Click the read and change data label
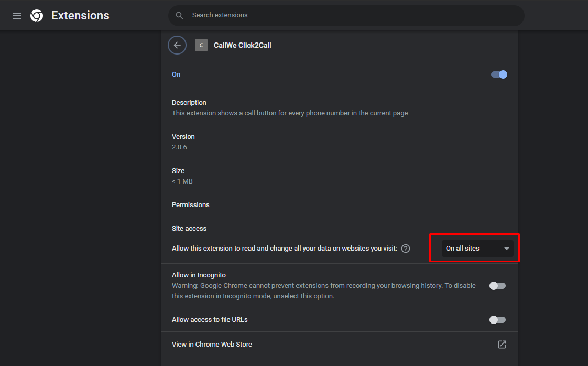Screen dimensions: 588x366 click(x=284, y=249)
